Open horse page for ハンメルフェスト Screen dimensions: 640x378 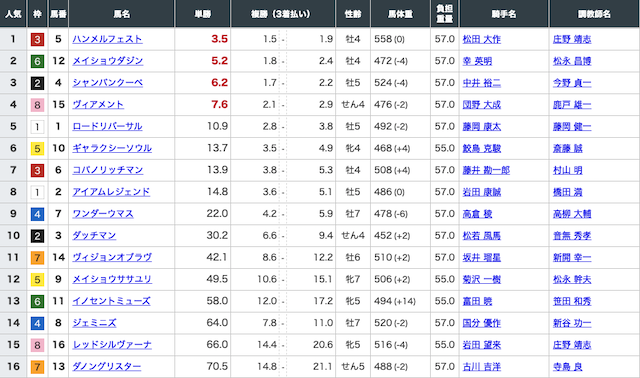(107, 39)
